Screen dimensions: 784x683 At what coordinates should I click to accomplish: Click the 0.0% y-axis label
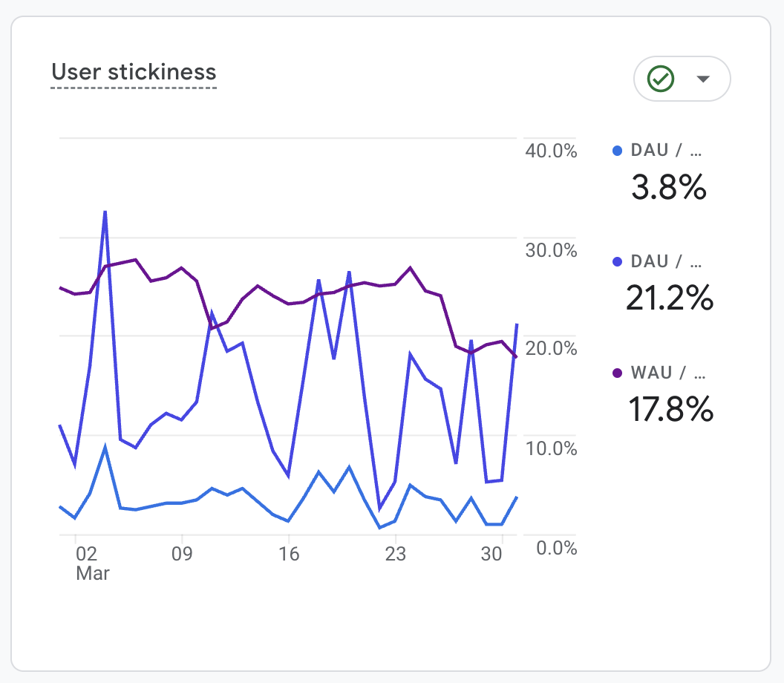click(x=555, y=548)
